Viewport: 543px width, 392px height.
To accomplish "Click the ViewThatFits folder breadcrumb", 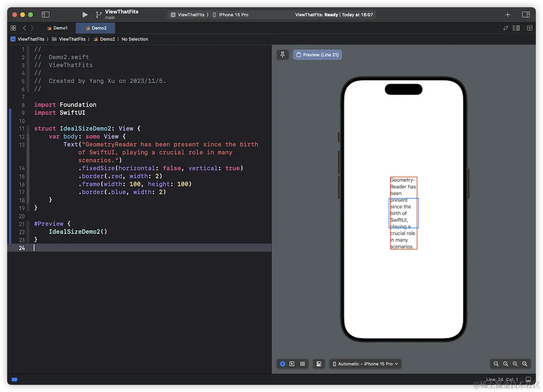I will (69, 39).
